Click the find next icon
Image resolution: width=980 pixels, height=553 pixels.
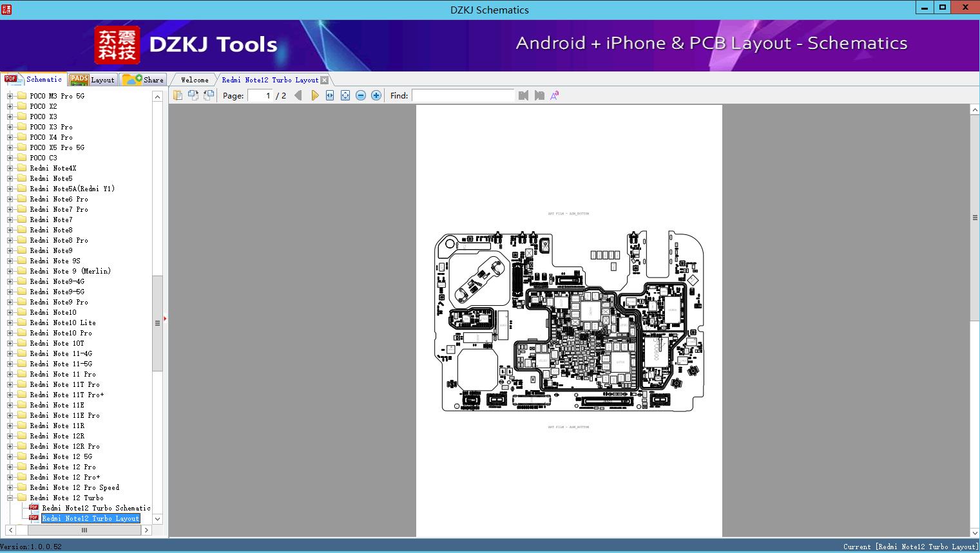[x=539, y=95]
